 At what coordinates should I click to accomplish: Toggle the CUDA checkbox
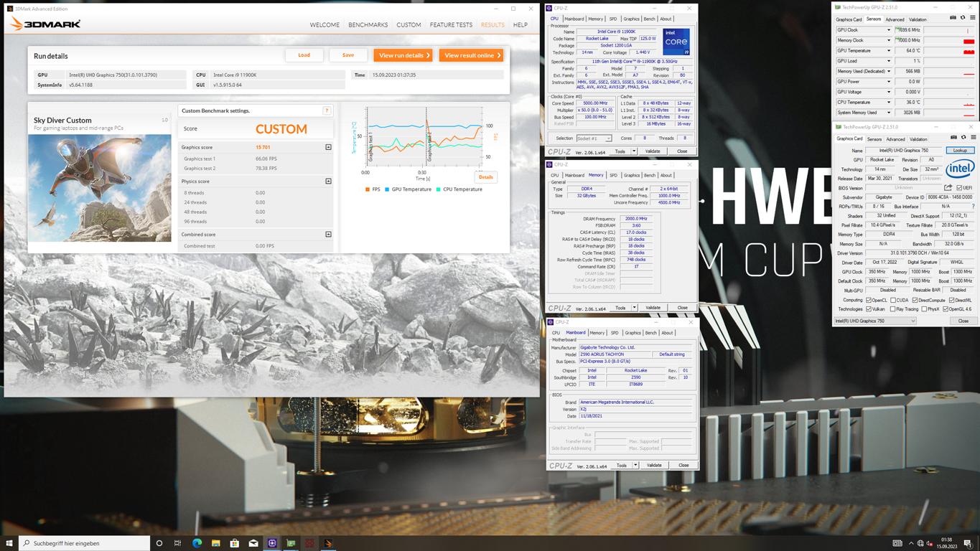tap(893, 300)
